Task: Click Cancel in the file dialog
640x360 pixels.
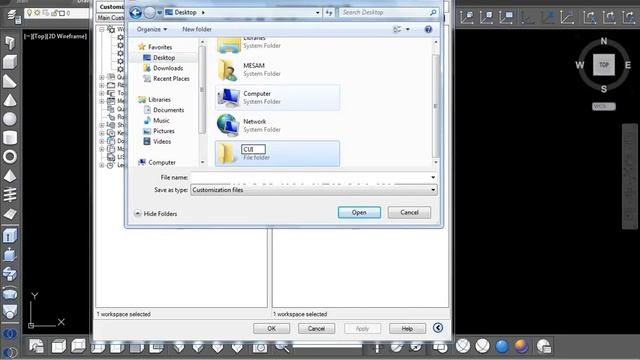Action: [x=409, y=213]
